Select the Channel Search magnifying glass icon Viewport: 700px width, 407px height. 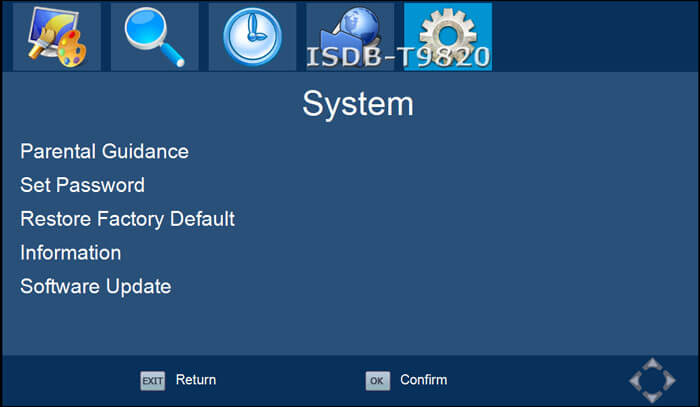click(155, 36)
